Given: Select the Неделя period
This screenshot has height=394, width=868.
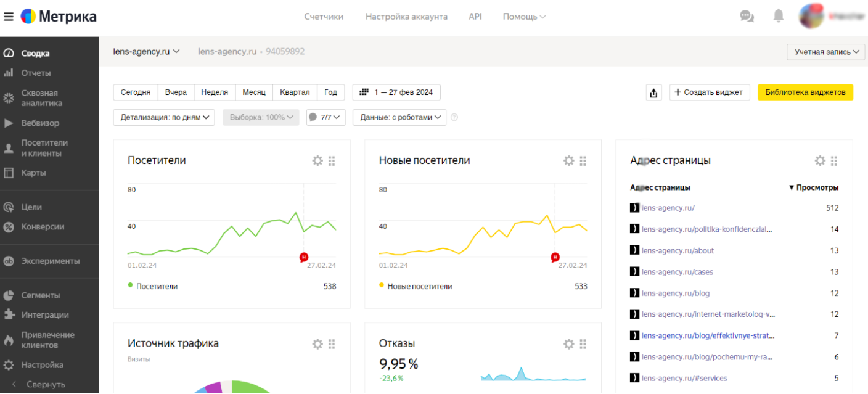Looking at the screenshot, I should pos(215,92).
